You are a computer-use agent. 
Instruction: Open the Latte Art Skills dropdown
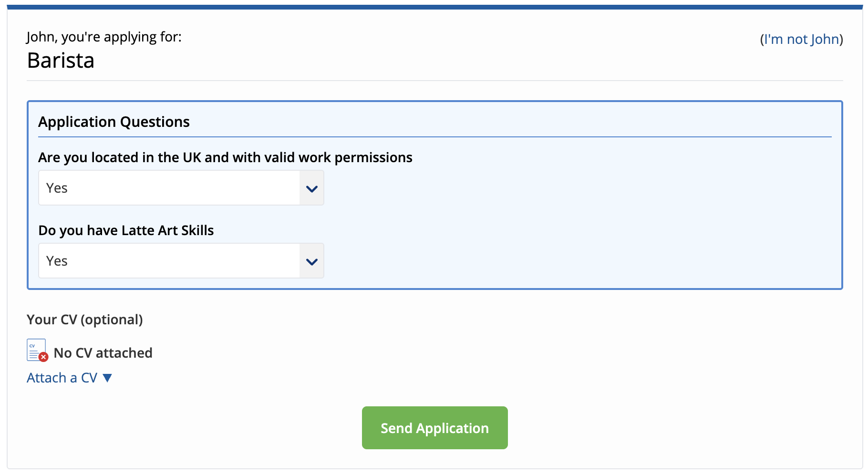(x=181, y=261)
